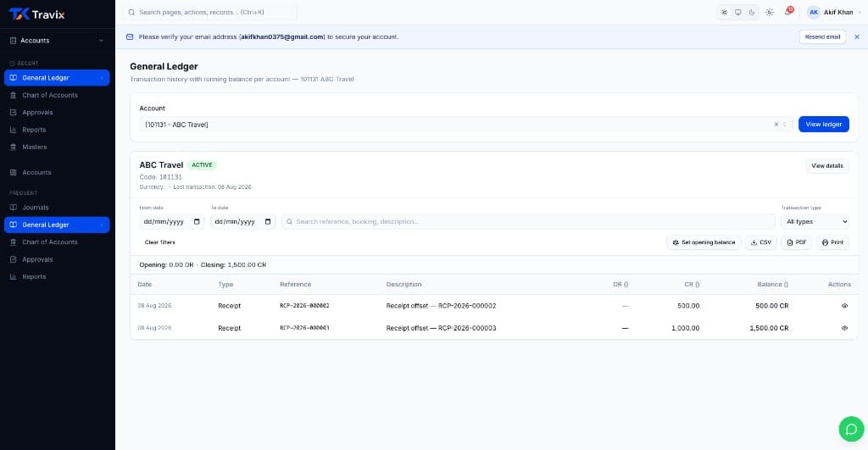Click the email akifkhan0375@gmail.com text
Screen dimensions: 868x450
[282, 37]
